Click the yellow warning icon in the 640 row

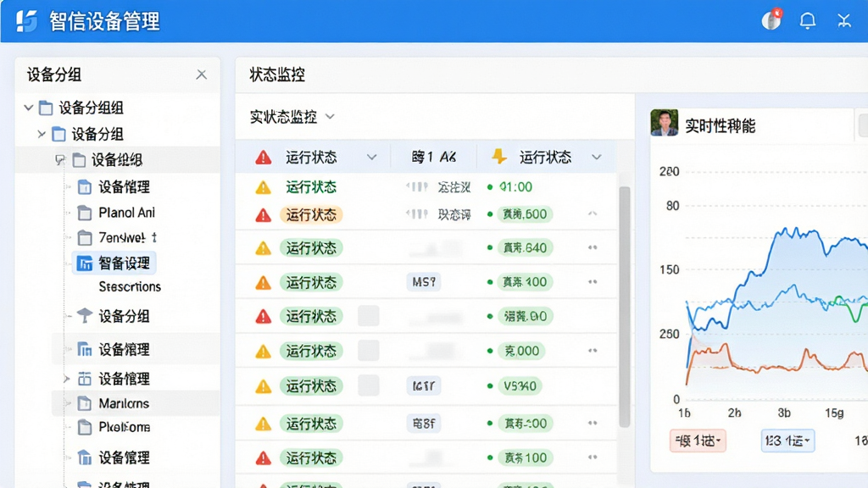coord(263,248)
